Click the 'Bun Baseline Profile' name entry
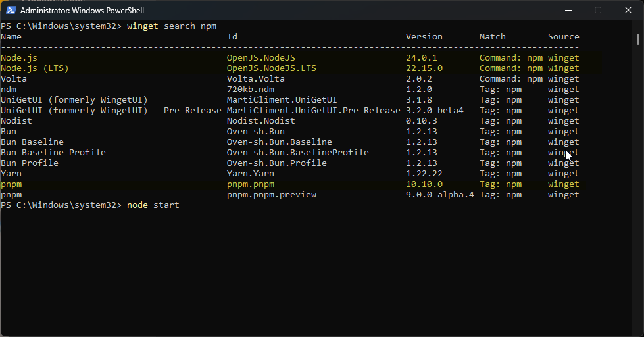This screenshot has height=337, width=644. [53, 153]
